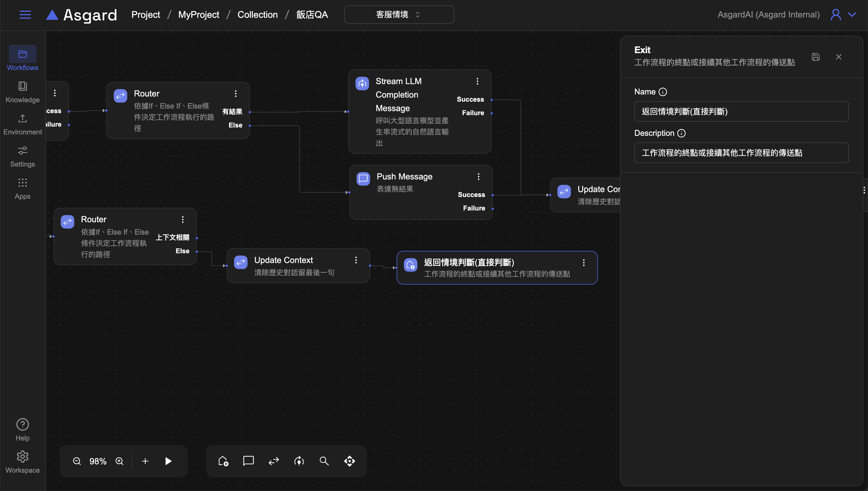Close the Exit properties panel
Viewport: 868px width, 491px height.
838,57
